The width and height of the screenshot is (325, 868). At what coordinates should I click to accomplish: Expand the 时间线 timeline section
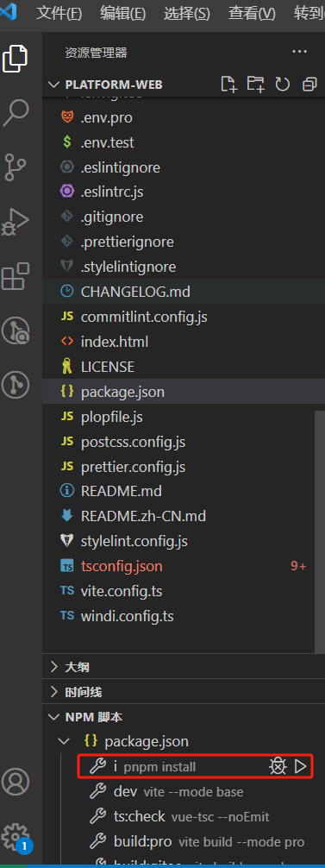pyautogui.click(x=184, y=692)
